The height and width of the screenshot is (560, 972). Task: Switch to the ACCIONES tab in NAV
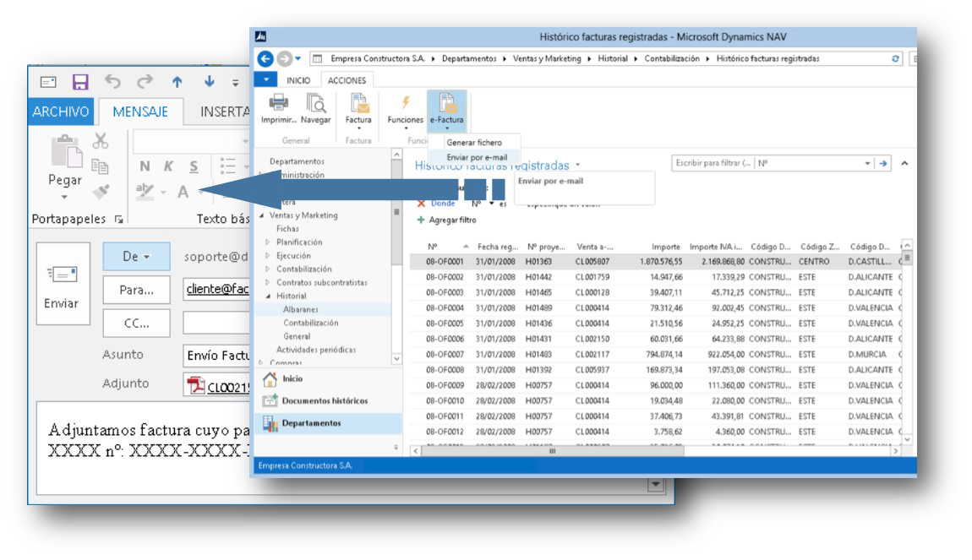coord(347,80)
